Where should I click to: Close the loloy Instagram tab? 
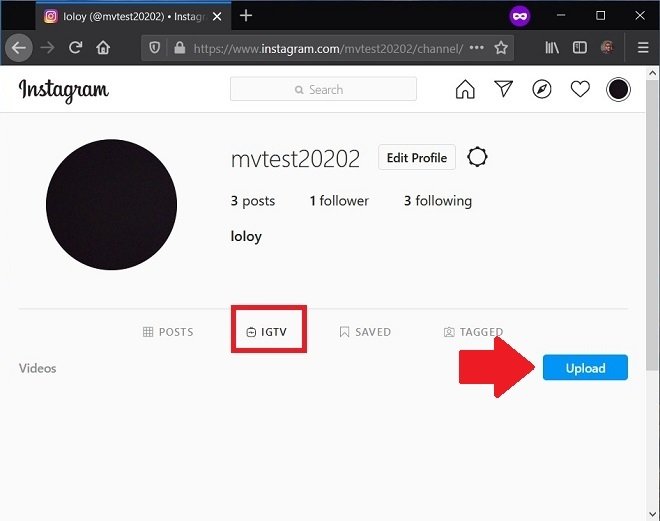click(217, 16)
